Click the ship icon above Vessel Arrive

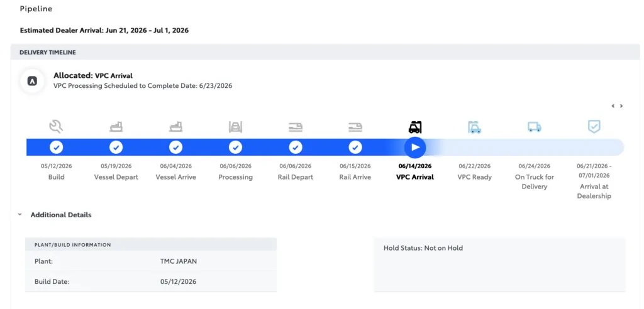point(176,127)
